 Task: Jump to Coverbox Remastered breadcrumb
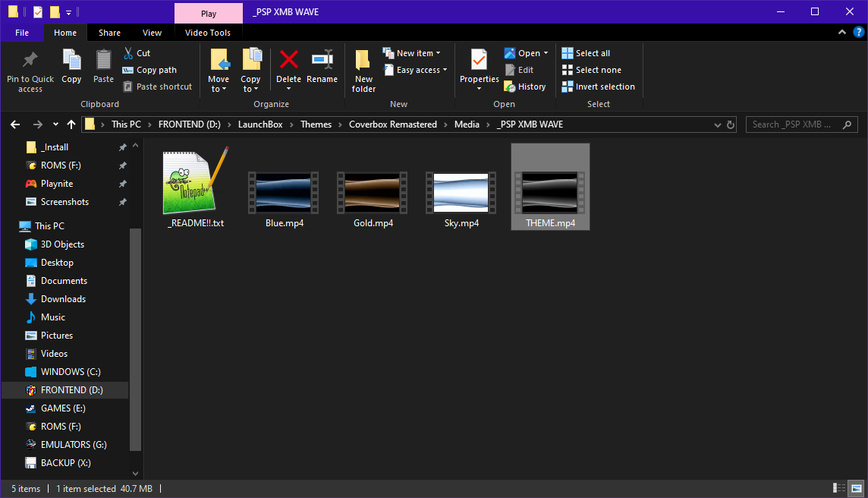point(393,124)
